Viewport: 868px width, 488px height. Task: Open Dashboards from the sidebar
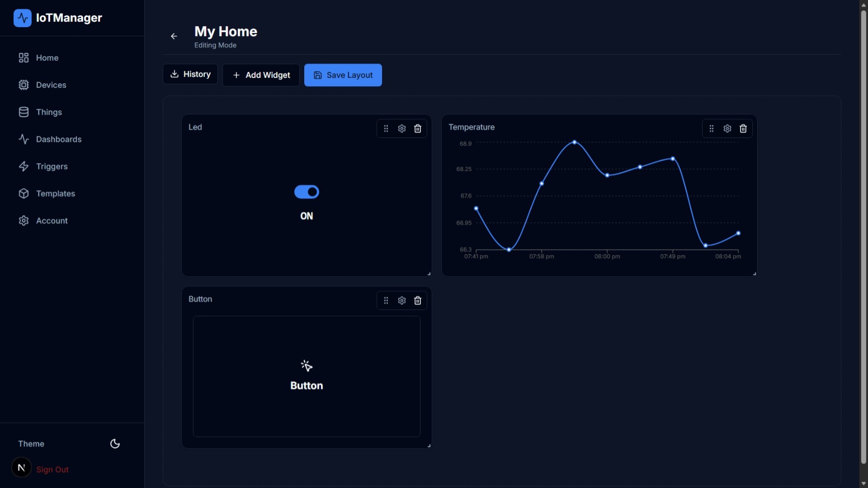59,139
